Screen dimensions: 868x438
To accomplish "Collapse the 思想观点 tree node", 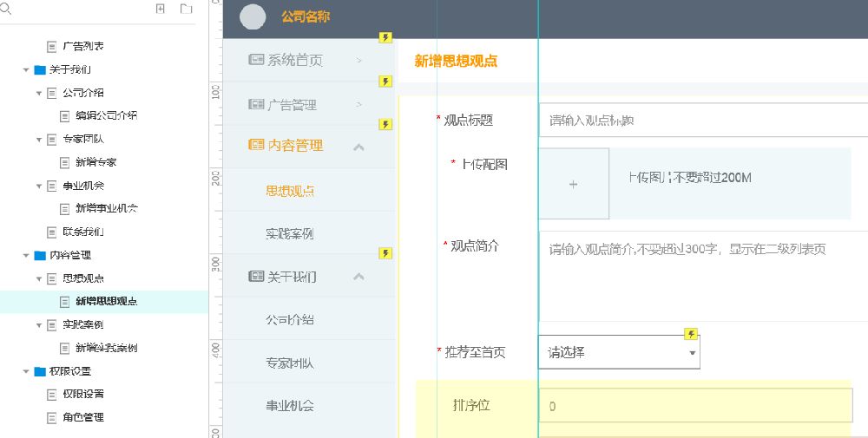I will click(39, 279).
